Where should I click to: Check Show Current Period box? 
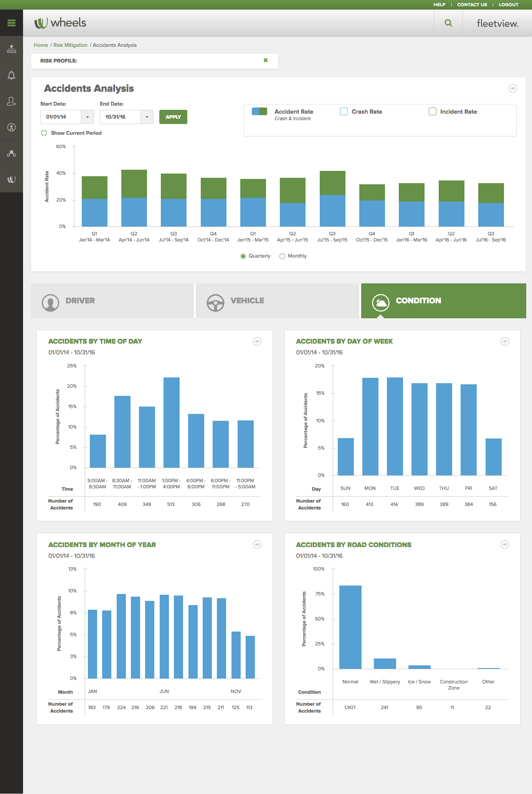coord(44,133)
